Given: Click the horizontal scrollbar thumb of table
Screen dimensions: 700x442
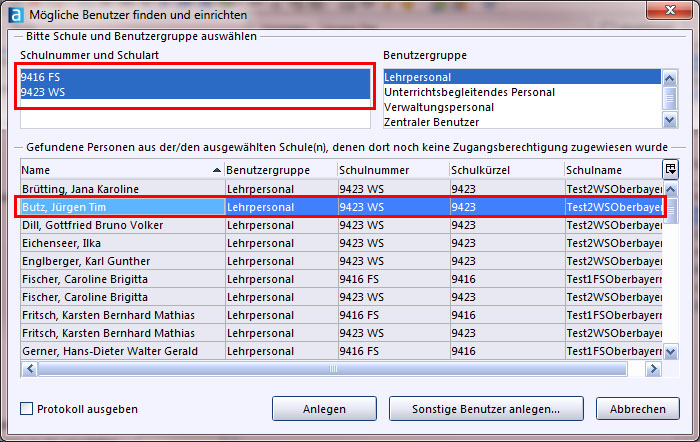Looking at the screenshot, I should [333, 369].
